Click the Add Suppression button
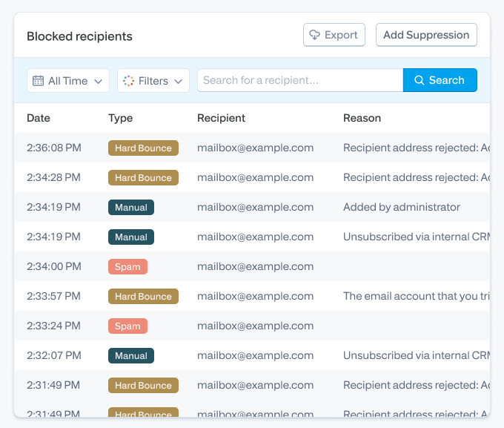Screen dimensions: 504x428 tap(426, 35)
